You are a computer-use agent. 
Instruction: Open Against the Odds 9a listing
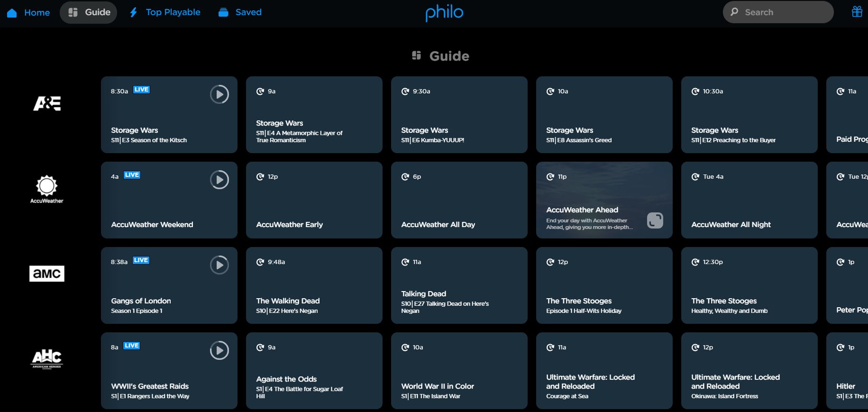314,371
